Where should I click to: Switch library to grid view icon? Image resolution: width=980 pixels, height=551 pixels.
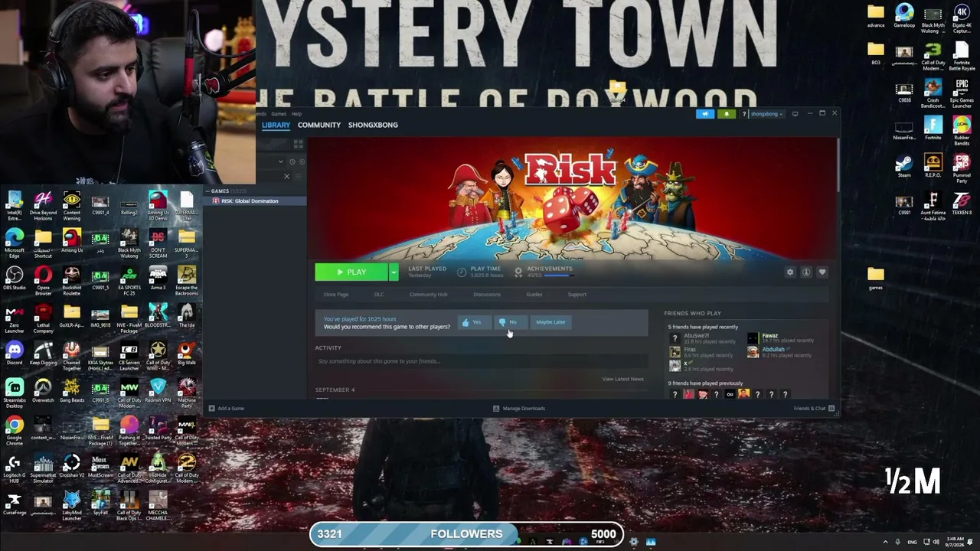[x=298, y=144]
